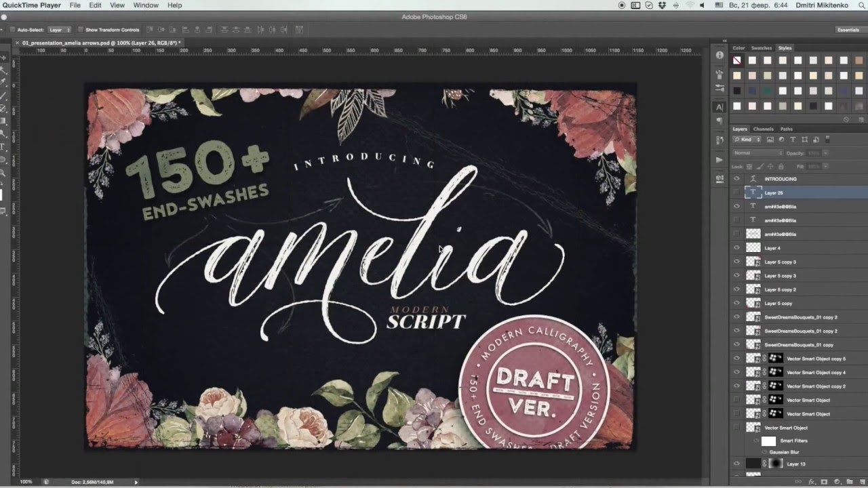Open the Auto-Select Layer dropdown
Image resolution: width=868 pixels, height=488 pixels.
60,30
